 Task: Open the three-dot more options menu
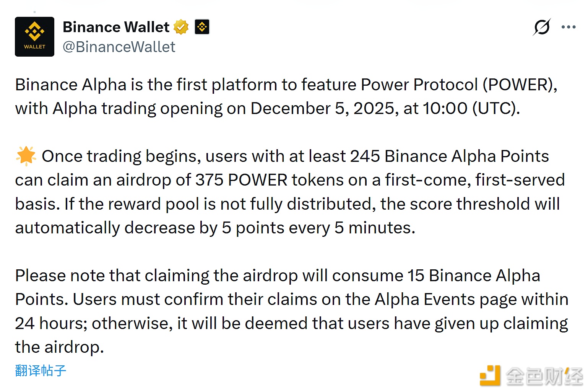pos(569,27)
